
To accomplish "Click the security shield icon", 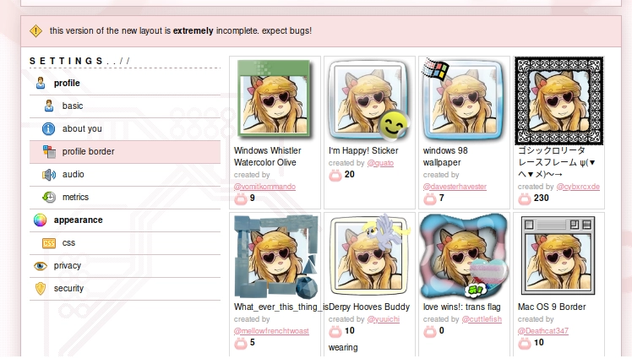I will coord(41,289).
